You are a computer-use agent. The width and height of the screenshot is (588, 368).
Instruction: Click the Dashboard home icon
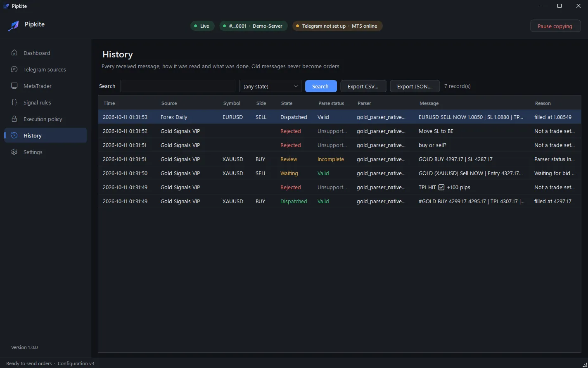point(14,53)
